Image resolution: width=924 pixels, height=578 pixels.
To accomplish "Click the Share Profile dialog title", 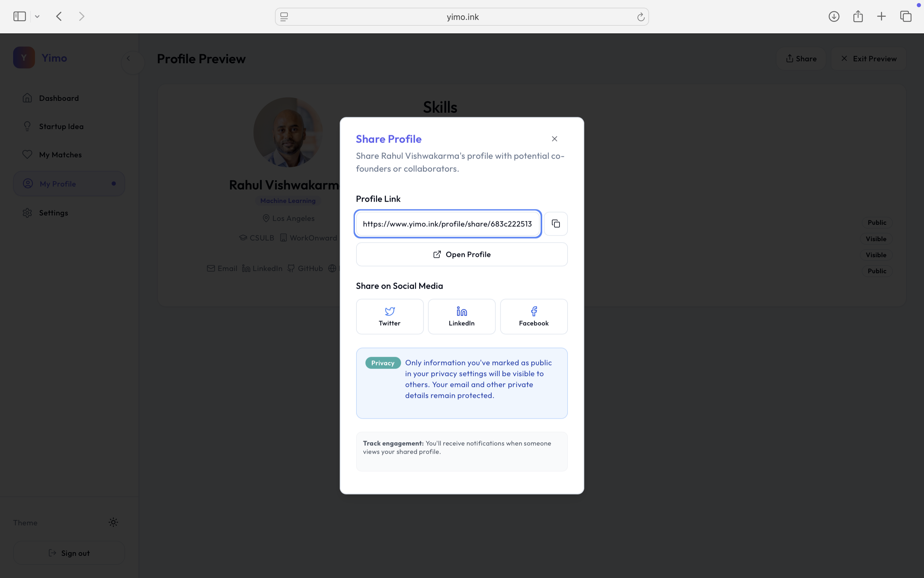I will (389, 139).
